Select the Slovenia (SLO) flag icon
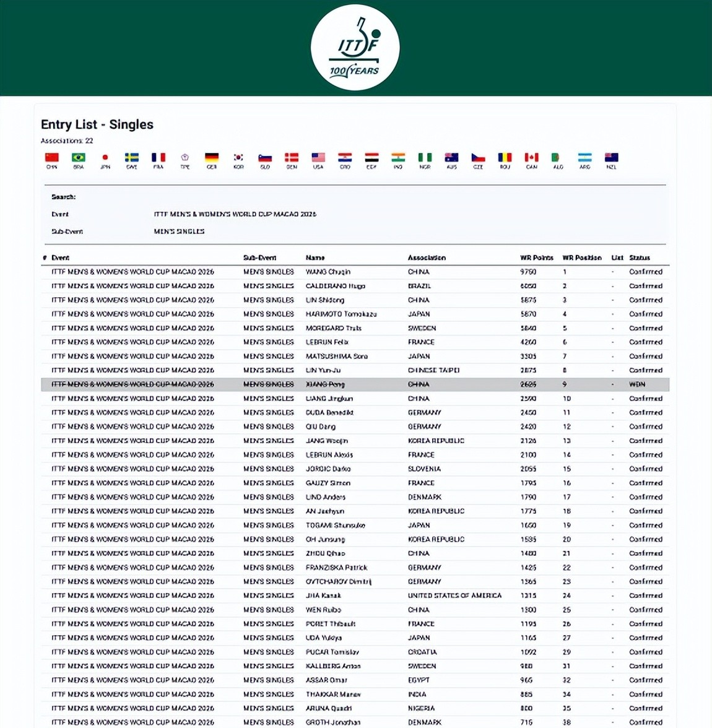Viewport: 712px width, 728px height. coord(265,157)
